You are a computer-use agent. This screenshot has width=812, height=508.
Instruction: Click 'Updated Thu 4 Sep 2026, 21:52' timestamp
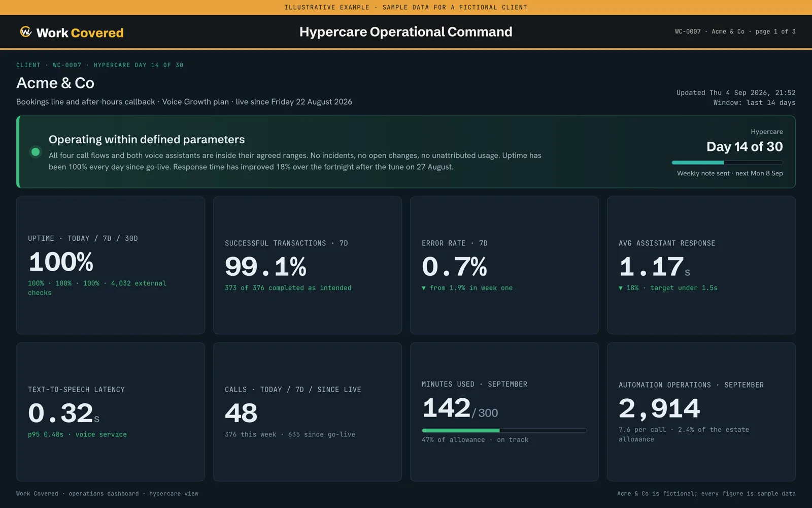click(736, 92)
